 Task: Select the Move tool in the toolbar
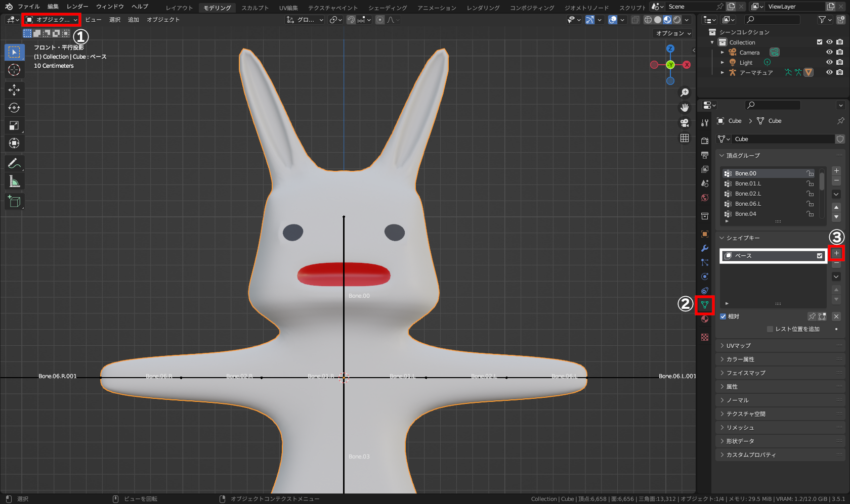[x=14, y=90]
